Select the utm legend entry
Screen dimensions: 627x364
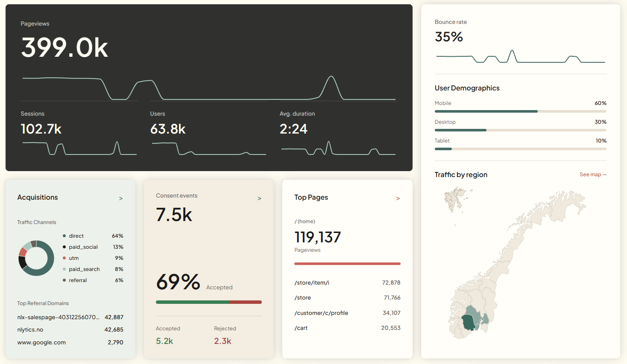[x=93, y=258]
